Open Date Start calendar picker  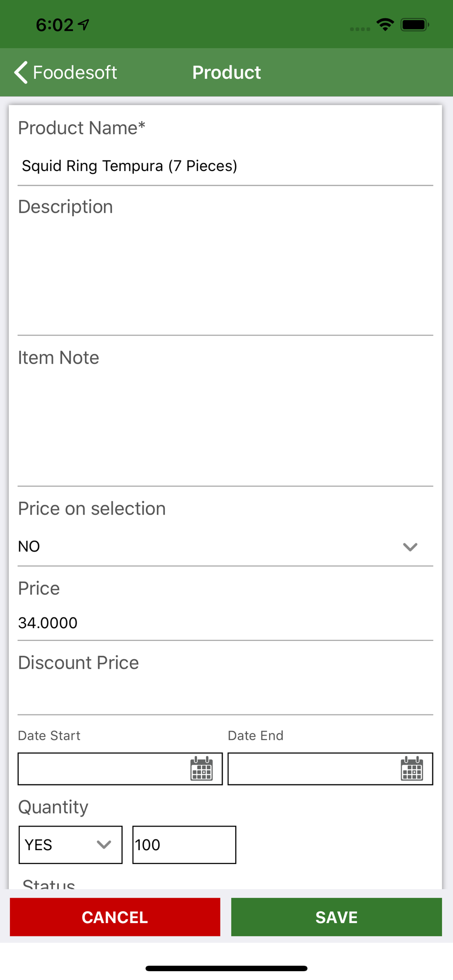pos(201,768)
